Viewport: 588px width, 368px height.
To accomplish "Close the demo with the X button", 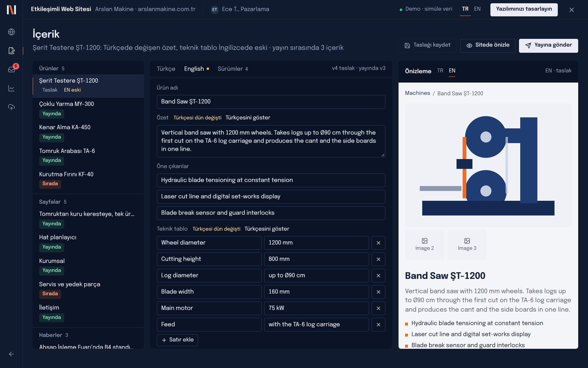I will point(571,10).
